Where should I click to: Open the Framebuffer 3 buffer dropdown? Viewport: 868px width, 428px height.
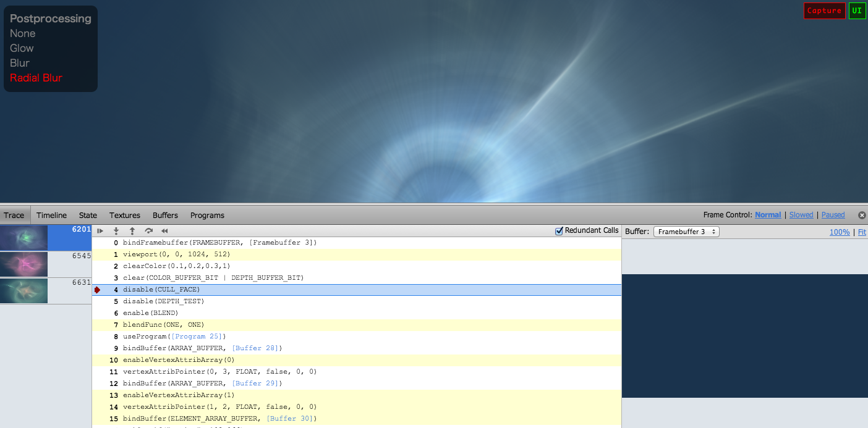[686, 231]
